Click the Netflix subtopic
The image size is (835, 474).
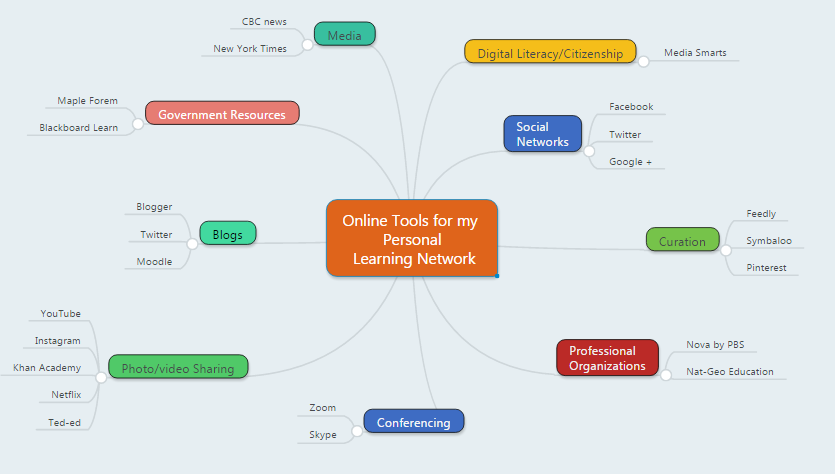(66, 395)
